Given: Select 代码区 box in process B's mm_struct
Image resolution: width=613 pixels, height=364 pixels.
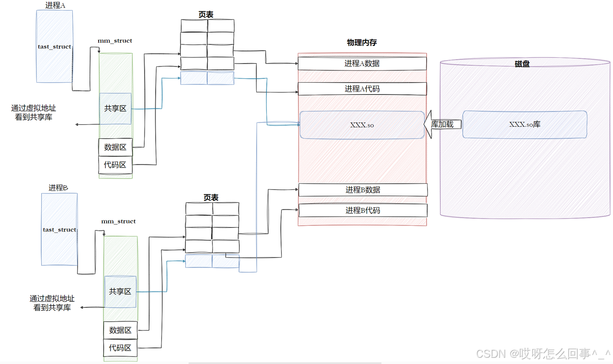Looking at the screenshot, I should click(121, 348).
